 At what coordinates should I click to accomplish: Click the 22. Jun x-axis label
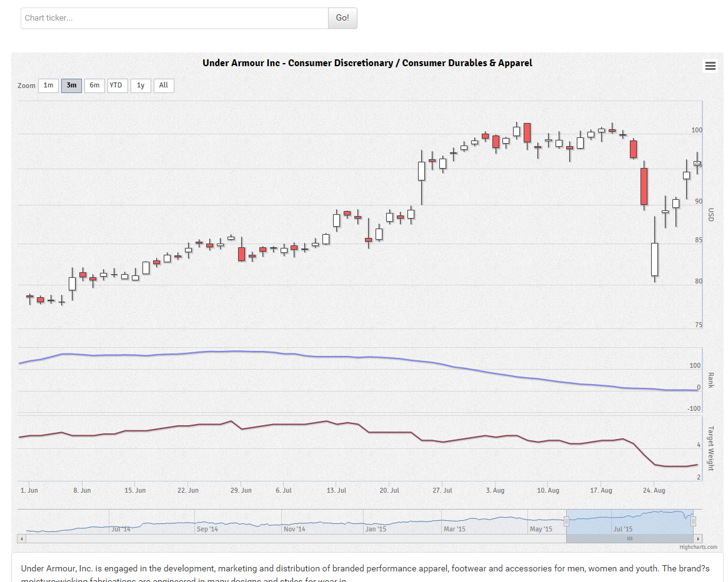188,490
